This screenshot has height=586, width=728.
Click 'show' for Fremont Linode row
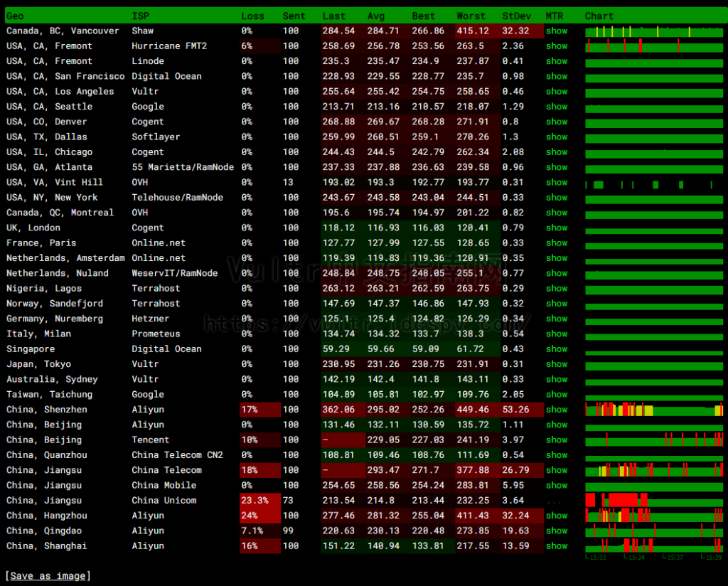[557, 61]
